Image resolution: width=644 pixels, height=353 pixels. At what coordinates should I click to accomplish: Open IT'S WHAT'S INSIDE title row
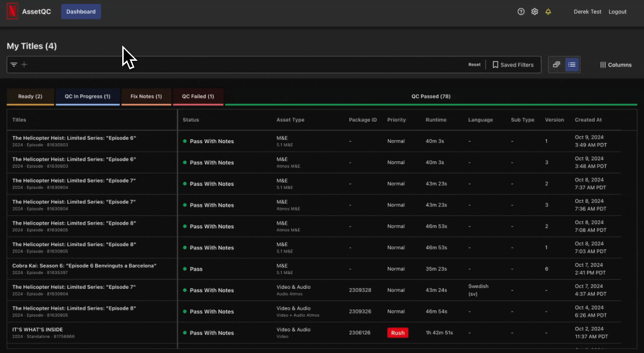[37, 329]
